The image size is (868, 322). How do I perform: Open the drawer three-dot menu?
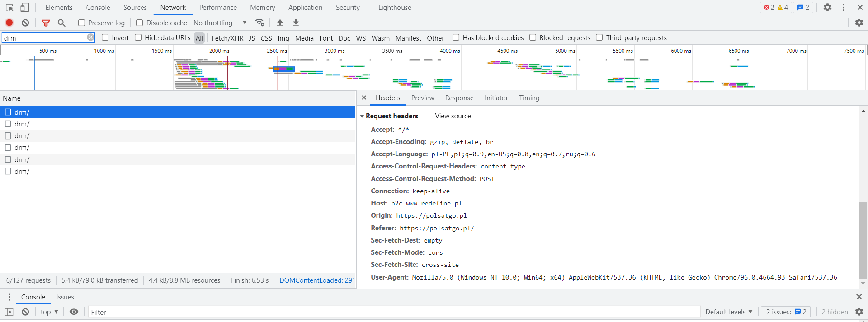pos(9,297)
